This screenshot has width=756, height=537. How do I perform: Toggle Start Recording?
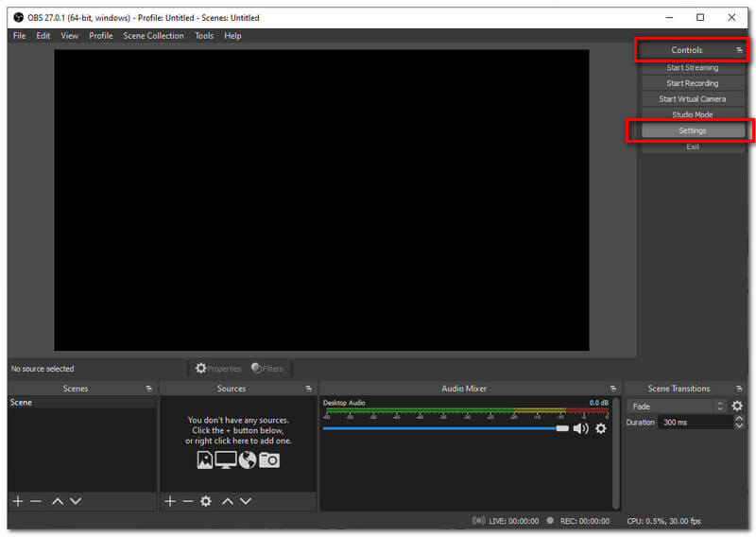pos(692,83)
